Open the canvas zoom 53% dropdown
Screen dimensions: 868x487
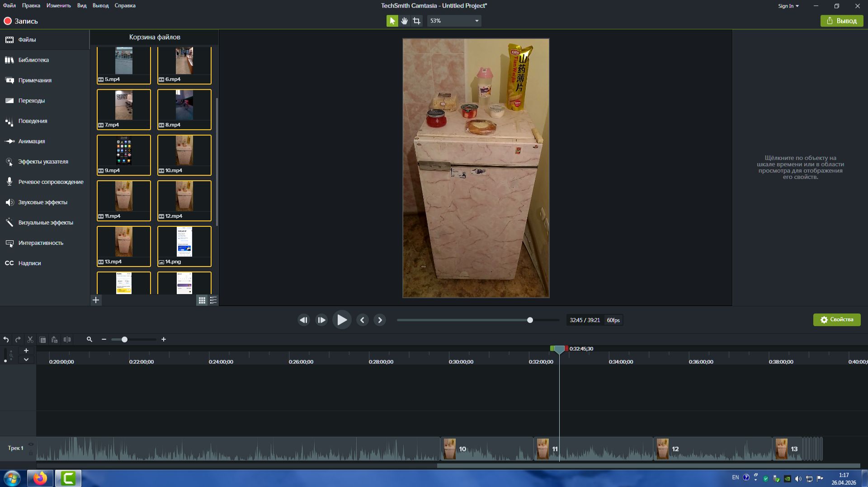(x=454, y=21)
